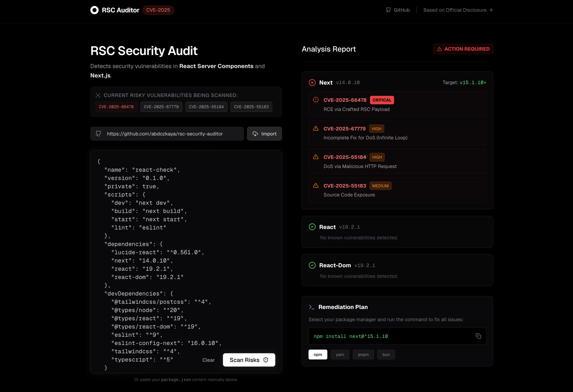Click the CRITICAL severity badge

[382, 100]
